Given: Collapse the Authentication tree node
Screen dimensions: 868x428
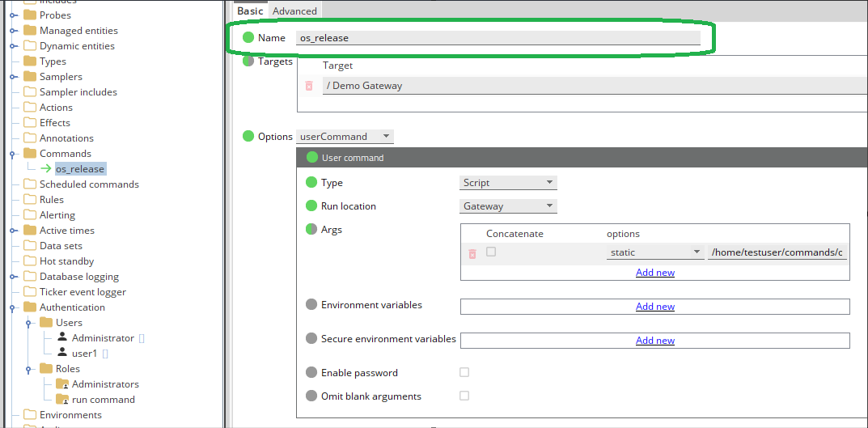Looking at the screenshot, I should tap(13, 307).
